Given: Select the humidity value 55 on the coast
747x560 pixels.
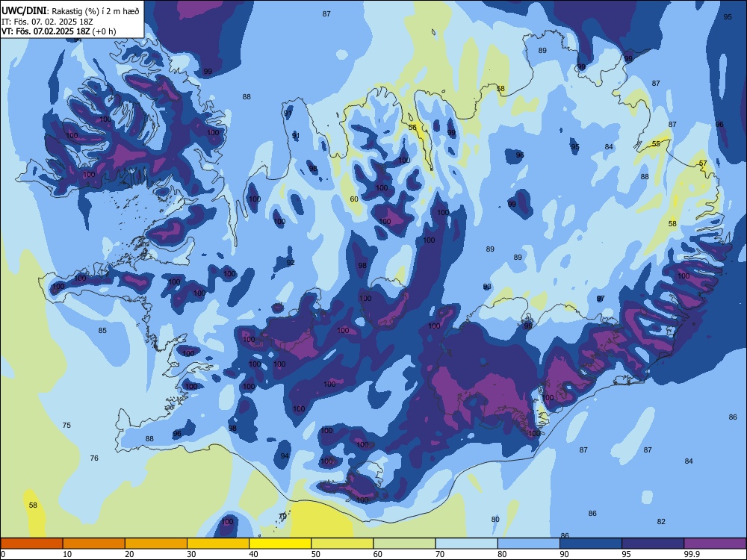Looking at the screenshot, I should pyautogui.click(x=656, y=144).
